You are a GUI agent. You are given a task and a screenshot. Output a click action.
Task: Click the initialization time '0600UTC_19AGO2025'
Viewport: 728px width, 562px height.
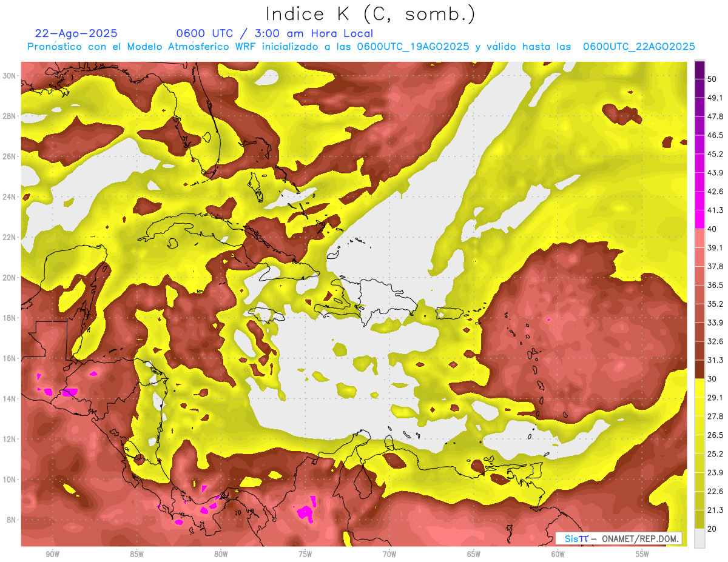pyautogui.click(x=413, y=47)
